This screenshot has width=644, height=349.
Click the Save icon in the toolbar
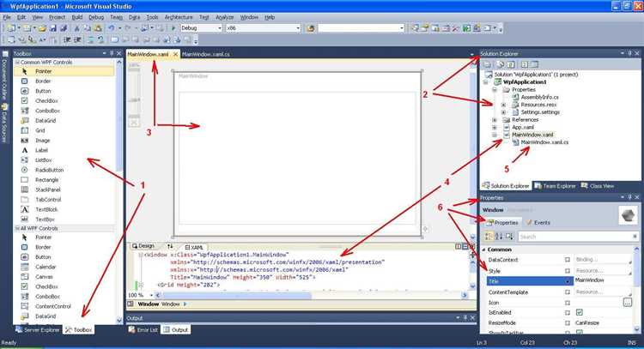coord(53,28)
